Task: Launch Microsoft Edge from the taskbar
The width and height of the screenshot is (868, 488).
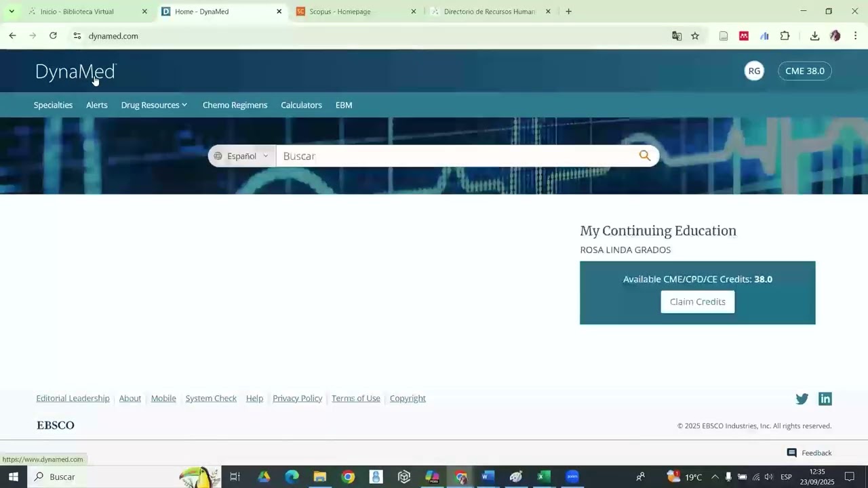Action: point(292,477)
